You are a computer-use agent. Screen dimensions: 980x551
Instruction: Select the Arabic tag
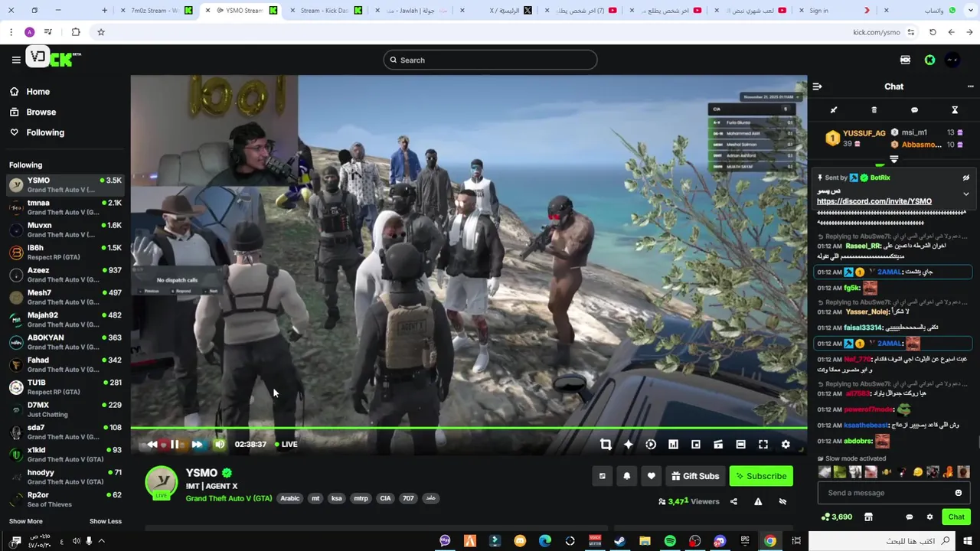click(290, 498)
